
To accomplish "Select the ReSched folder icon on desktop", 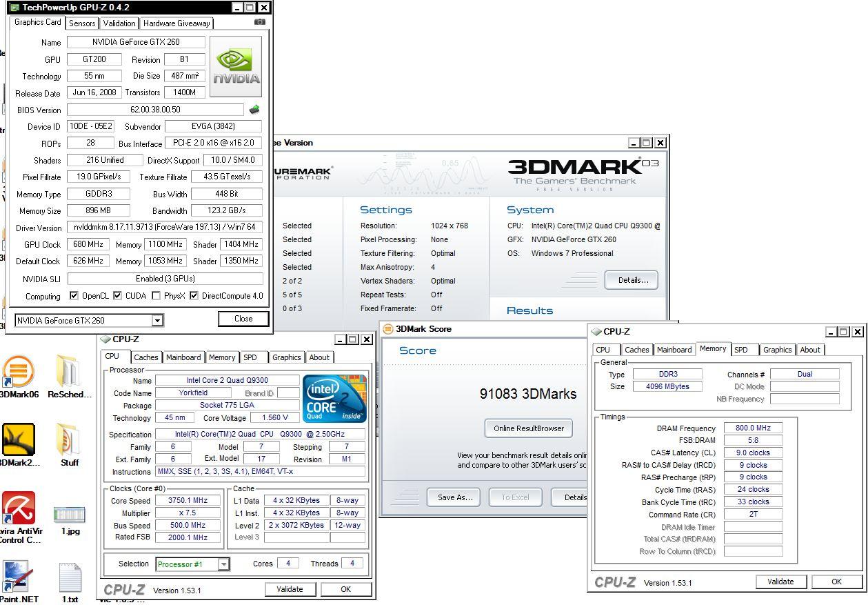I will [69, 377].
